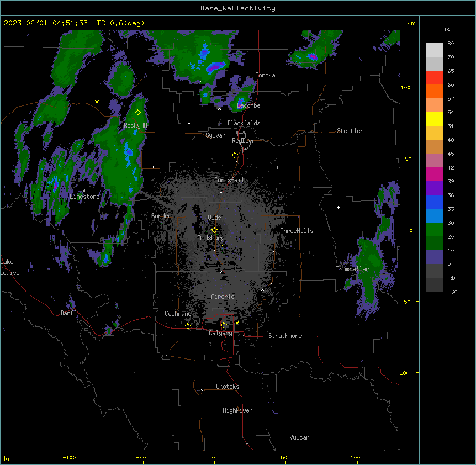This screenshot has width=476, height=465.
Task: Pick the magenta 39–42 dBZ legend swatch
Action: pyautogui.click(x=434, y=174)
